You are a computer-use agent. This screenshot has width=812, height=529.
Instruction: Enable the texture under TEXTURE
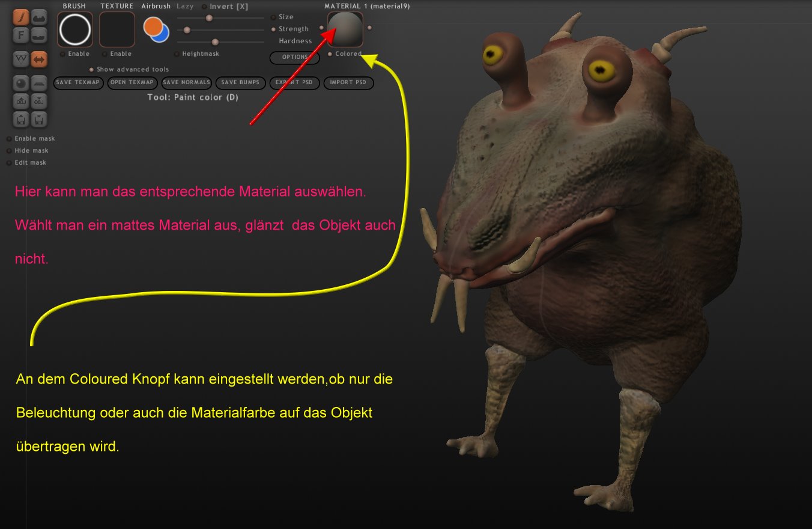(105, 54)
